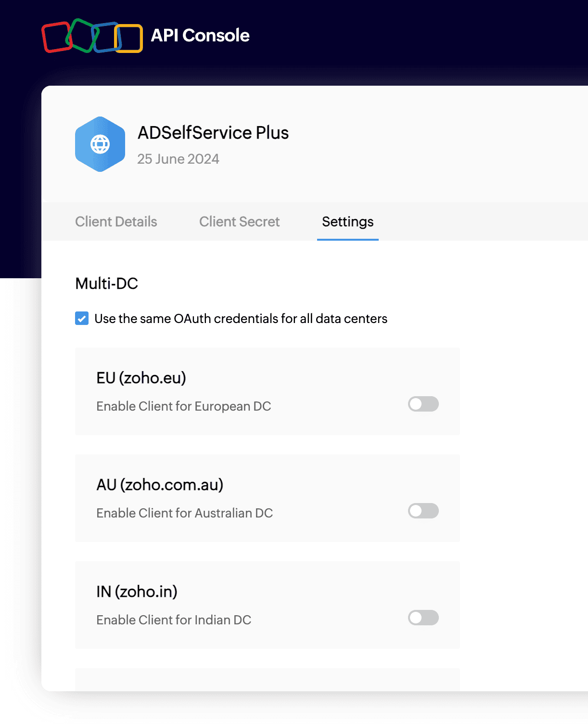Click the red square in the Zoho logo
This screenshot has width=588, height=724.
(58, 36)
